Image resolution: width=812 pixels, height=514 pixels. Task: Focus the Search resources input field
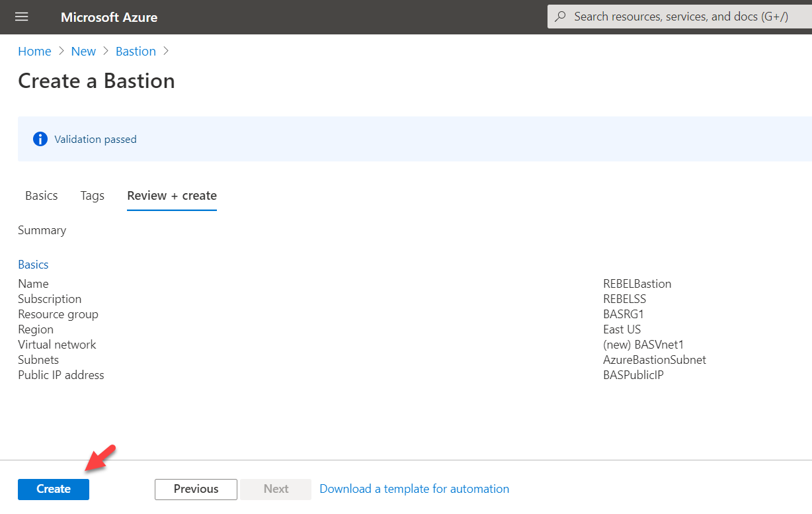tap(681, 17)
